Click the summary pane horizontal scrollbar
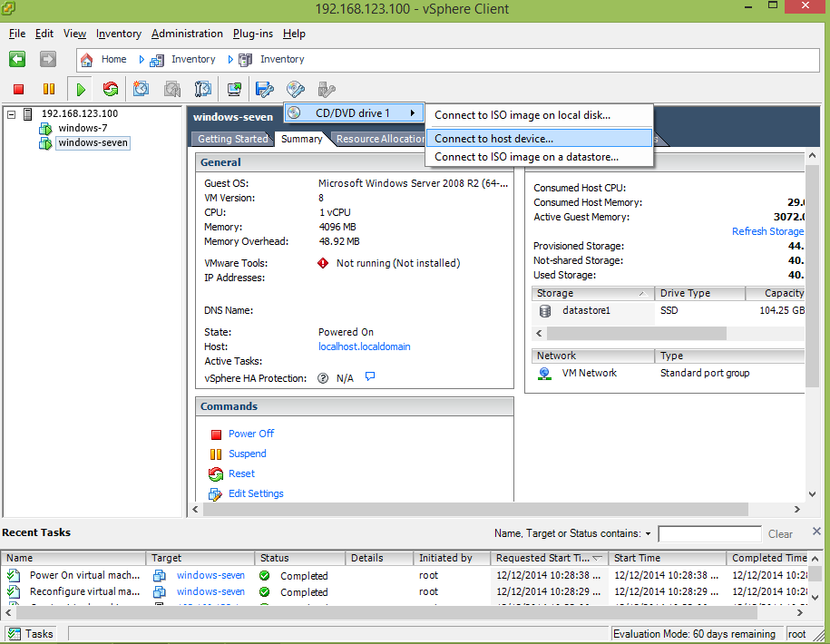This screenshot has width=830, height=644. pyautogui.click(x=475, y=509)
